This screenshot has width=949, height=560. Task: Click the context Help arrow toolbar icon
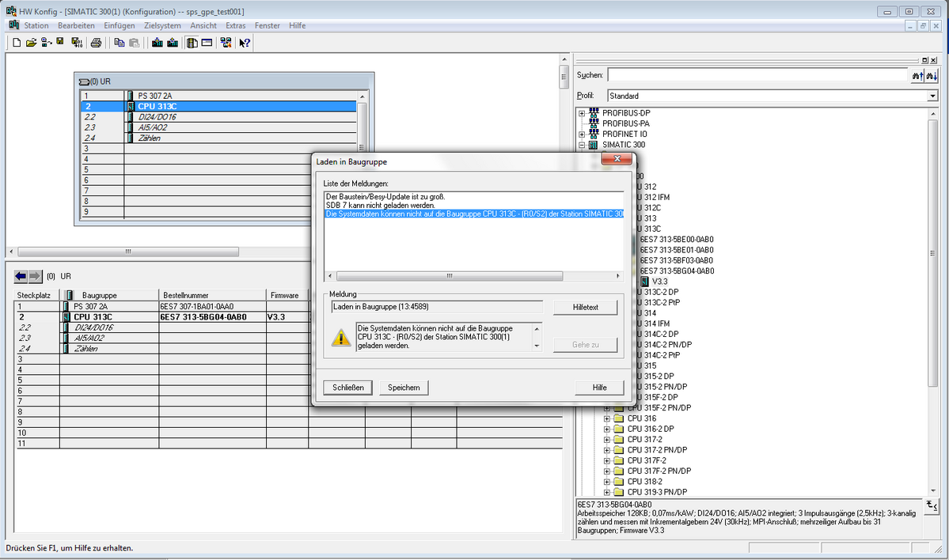tap(245, 43)
